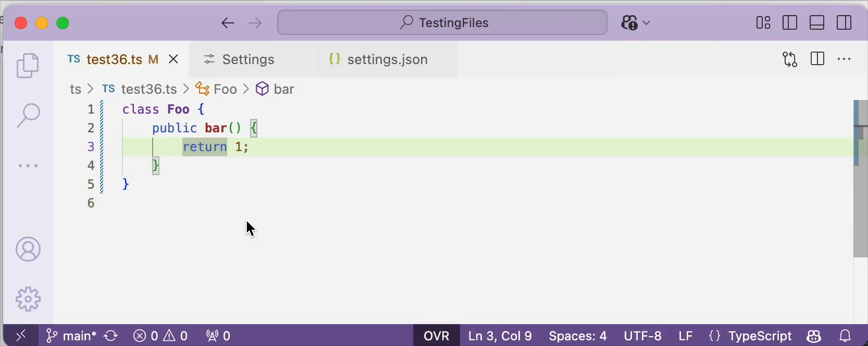Go forward in navigation history

coord(256,23)
